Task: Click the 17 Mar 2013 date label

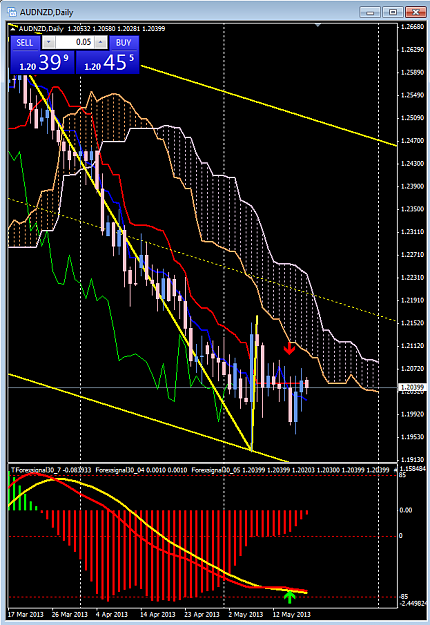Action: (x=26, y=614)
